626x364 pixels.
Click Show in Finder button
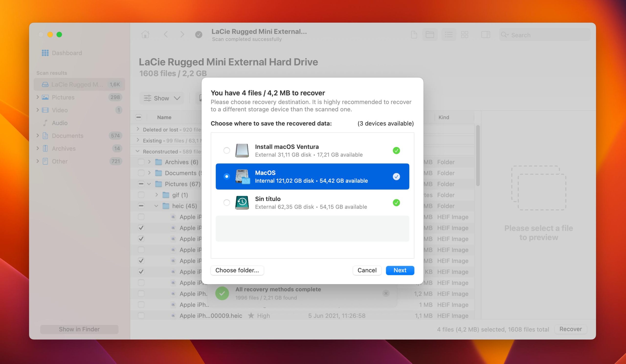[x=79, y=329]
